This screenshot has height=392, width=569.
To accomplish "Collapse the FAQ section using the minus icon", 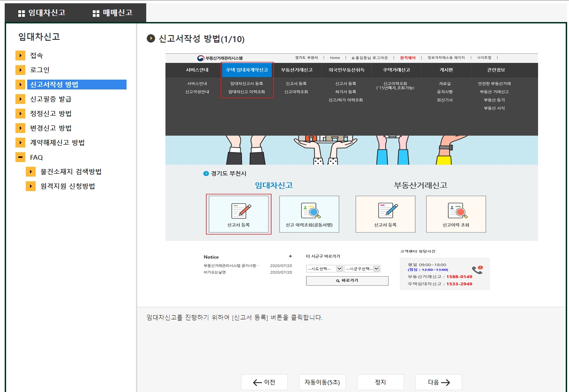I will click(20, 157).
